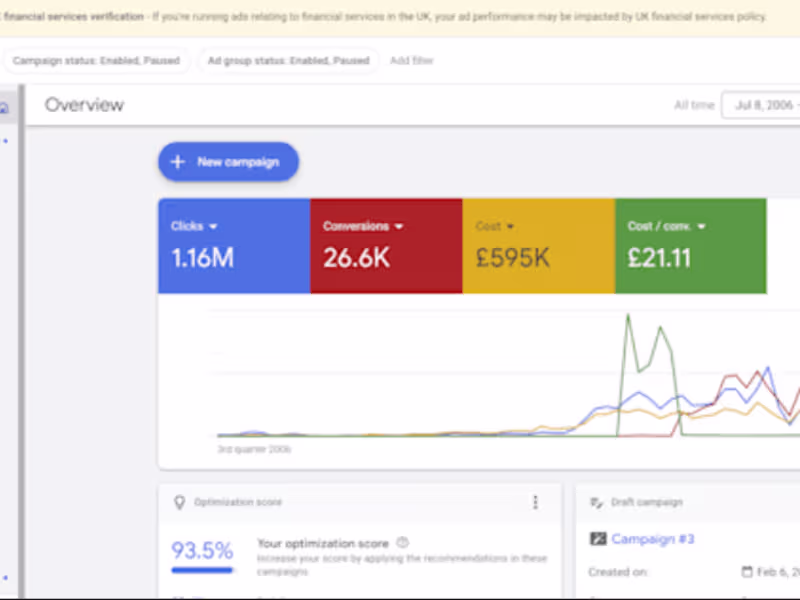Screen dimensions: 800x600
Task: Click the plus icon on New campaign
Action: click(177, 162)
